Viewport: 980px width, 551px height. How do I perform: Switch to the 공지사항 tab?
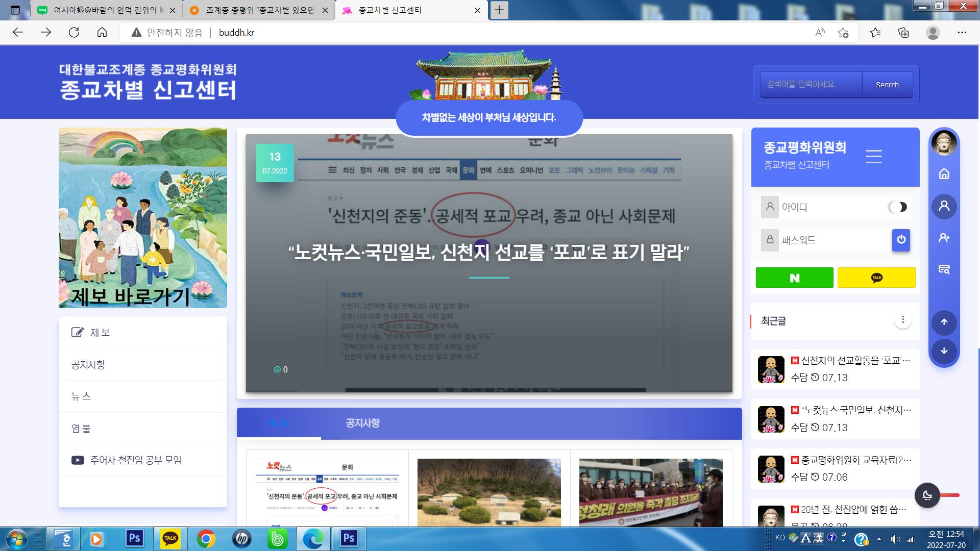point(363,423)
